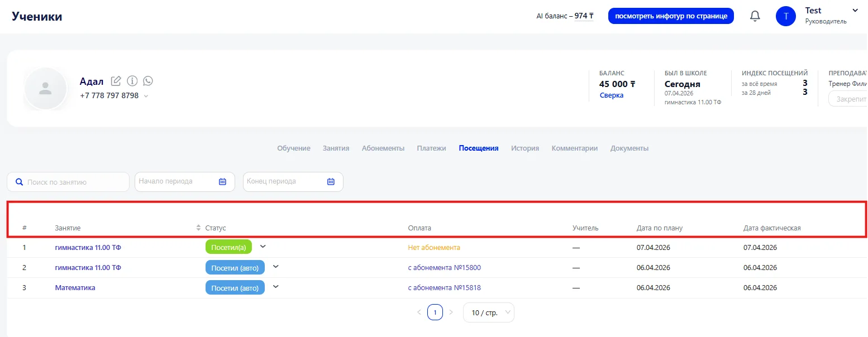868x337 pixels.
Task: Sort the table by Занятие column arrows
Action: coord(198,228)
